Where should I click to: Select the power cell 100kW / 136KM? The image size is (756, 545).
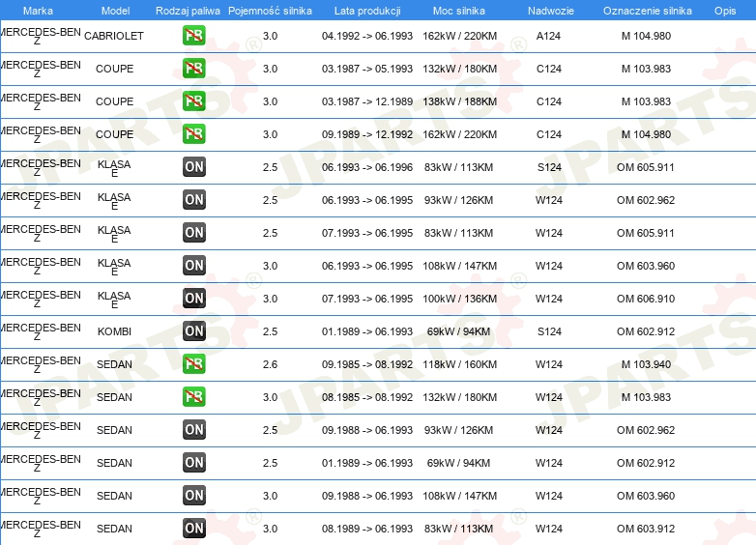coord(459,299)
